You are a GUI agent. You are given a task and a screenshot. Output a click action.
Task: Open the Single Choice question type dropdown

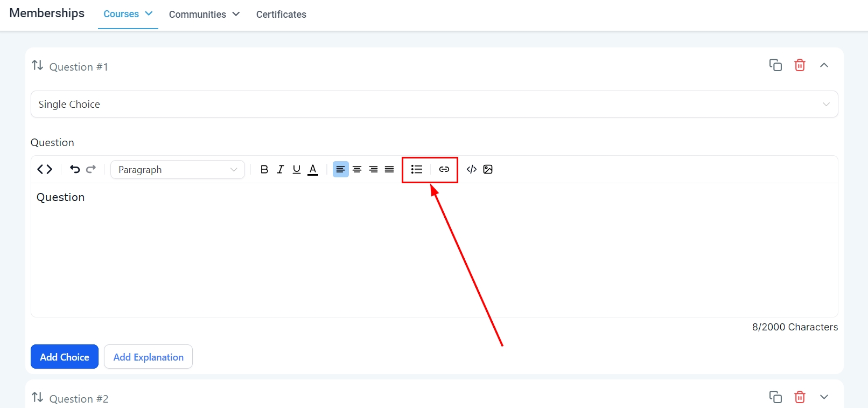(434, 104)
